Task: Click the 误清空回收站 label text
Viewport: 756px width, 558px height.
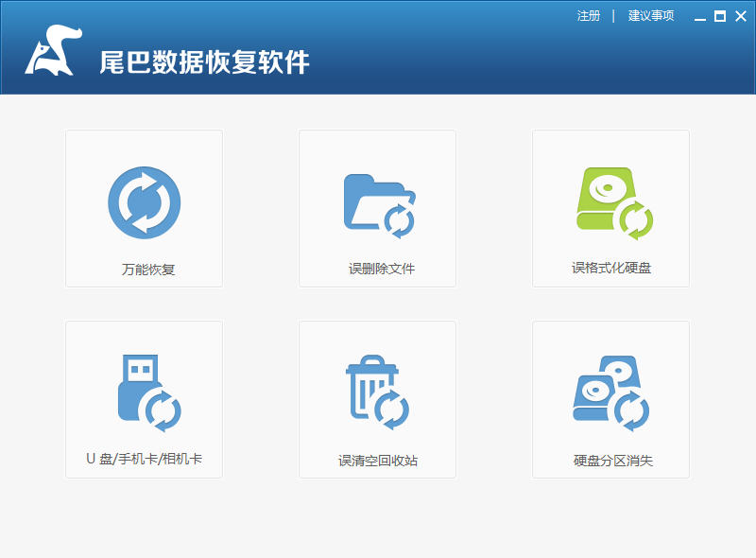Action: tap(377, 461)
